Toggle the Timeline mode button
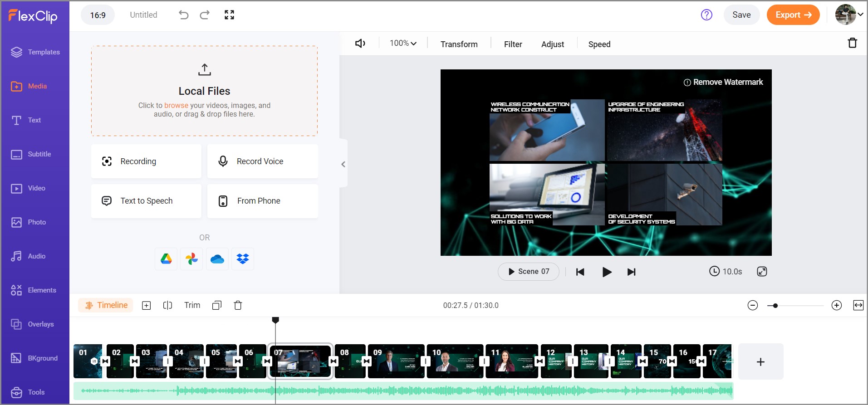This screenshot has height=405, width=868. point(106,305)
